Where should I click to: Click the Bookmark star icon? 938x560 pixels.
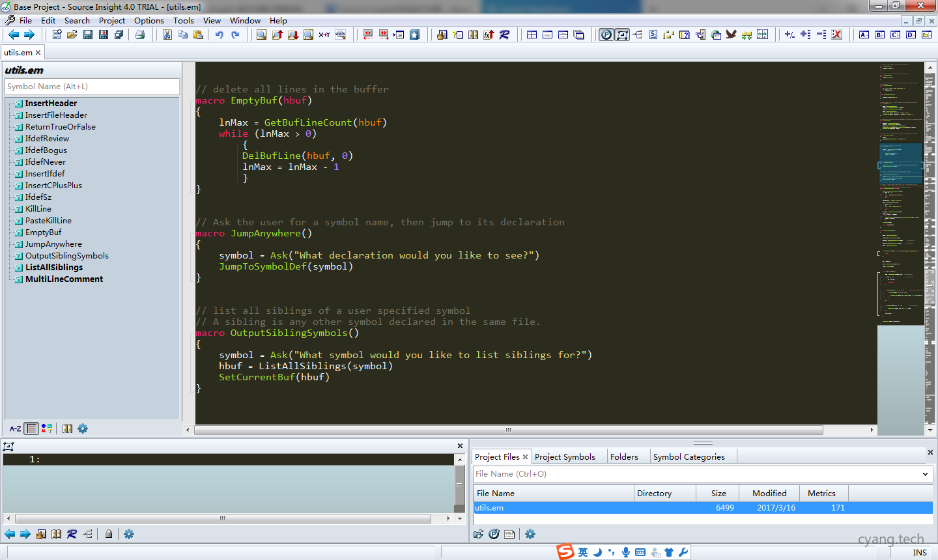[x=414, y=35]
